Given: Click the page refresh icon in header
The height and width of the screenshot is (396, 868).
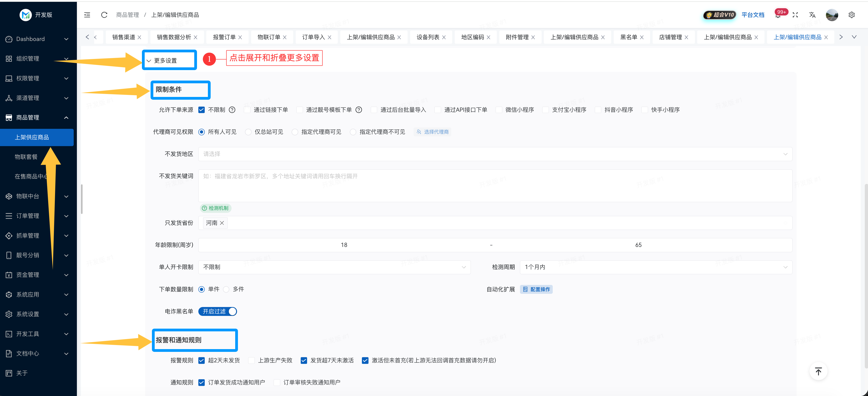Looking at the screenshot, I should pyautogui.click(x=104, y=15).
